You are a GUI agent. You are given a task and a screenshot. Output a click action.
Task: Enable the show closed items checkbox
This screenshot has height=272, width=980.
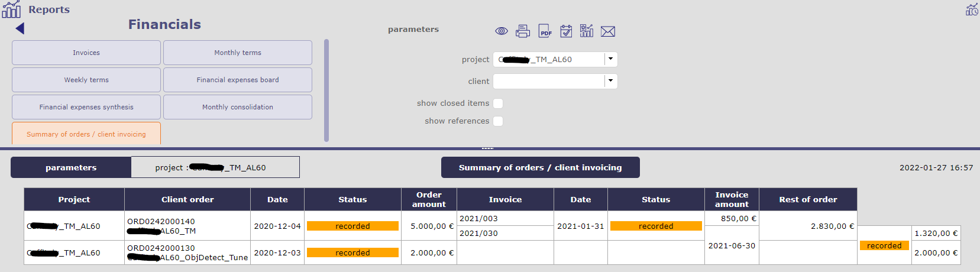(498, 103)
